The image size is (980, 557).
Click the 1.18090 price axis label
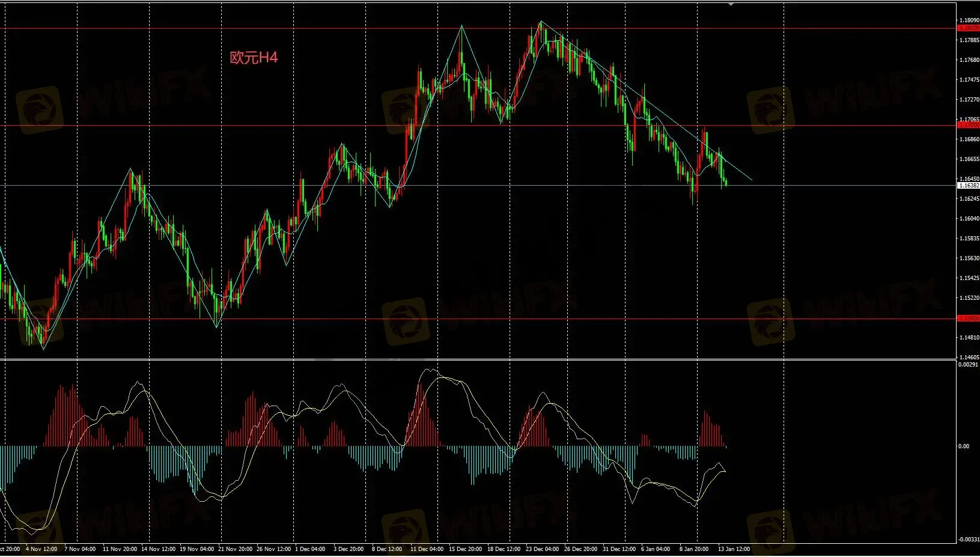pyautogui.click(x=969, y=20)
